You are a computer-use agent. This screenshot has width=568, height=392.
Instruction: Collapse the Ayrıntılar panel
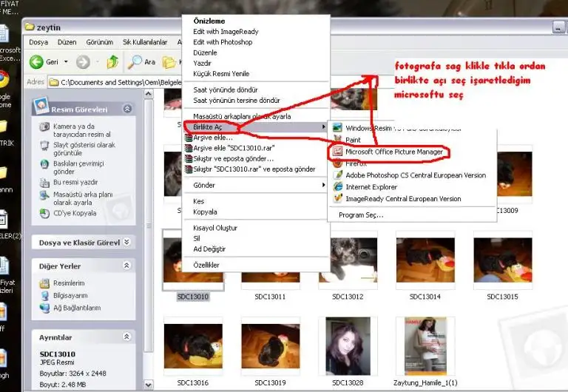126,337
